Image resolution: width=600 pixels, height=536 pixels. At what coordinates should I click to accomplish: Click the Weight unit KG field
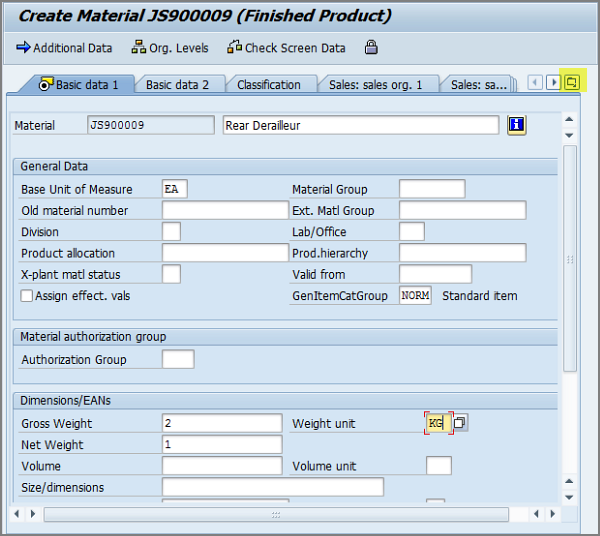coord(439,423)
